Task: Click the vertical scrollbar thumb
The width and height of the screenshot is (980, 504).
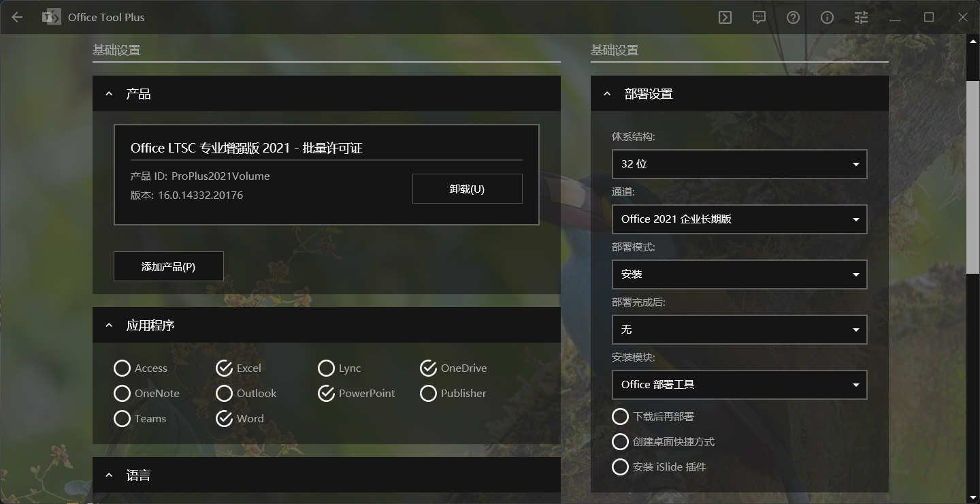Action: pos(973,177)
